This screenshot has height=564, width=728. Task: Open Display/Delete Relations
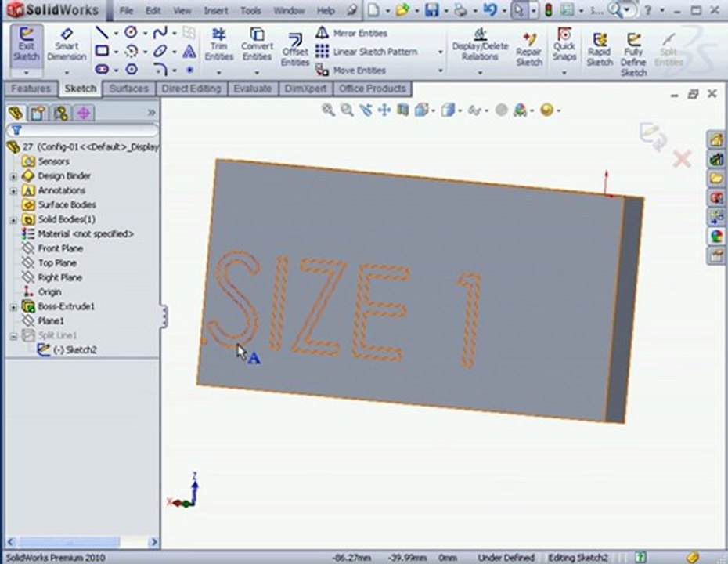[480, 45]
